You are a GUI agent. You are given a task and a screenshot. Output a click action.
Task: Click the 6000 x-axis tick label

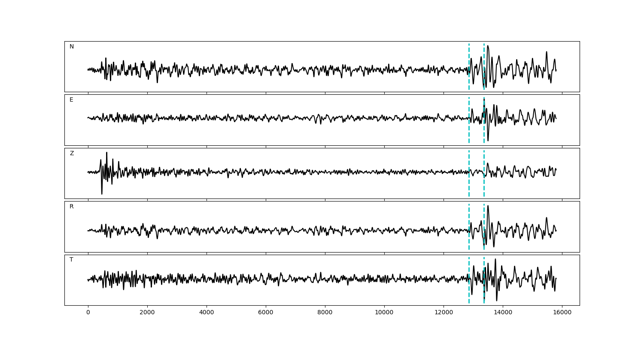pyautogui.click(x=266, y=313)
